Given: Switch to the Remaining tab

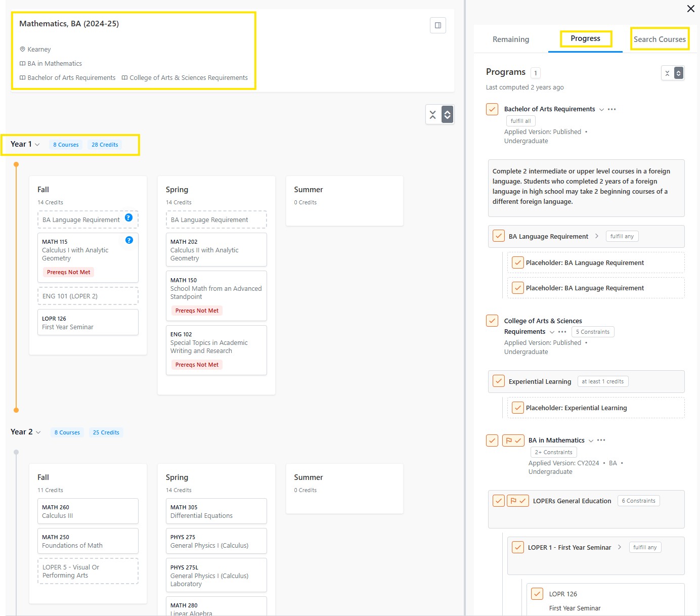Looking at the screenshot, I should point(511,39).
